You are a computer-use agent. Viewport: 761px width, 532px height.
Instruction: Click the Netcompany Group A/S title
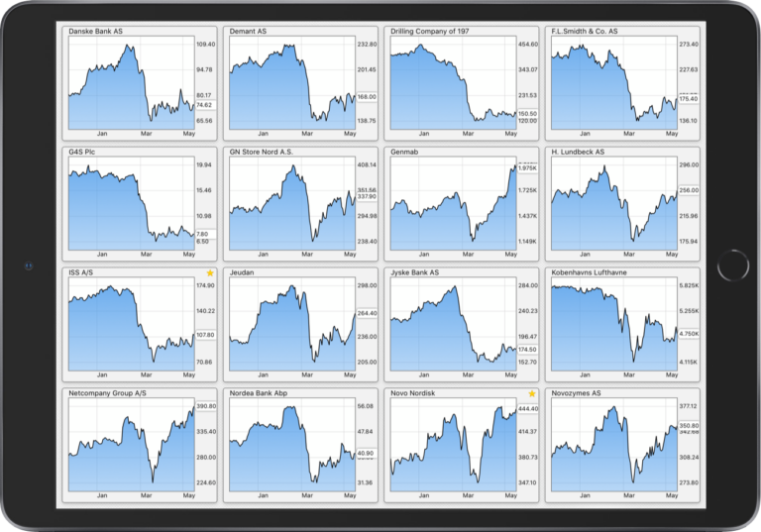107,393
